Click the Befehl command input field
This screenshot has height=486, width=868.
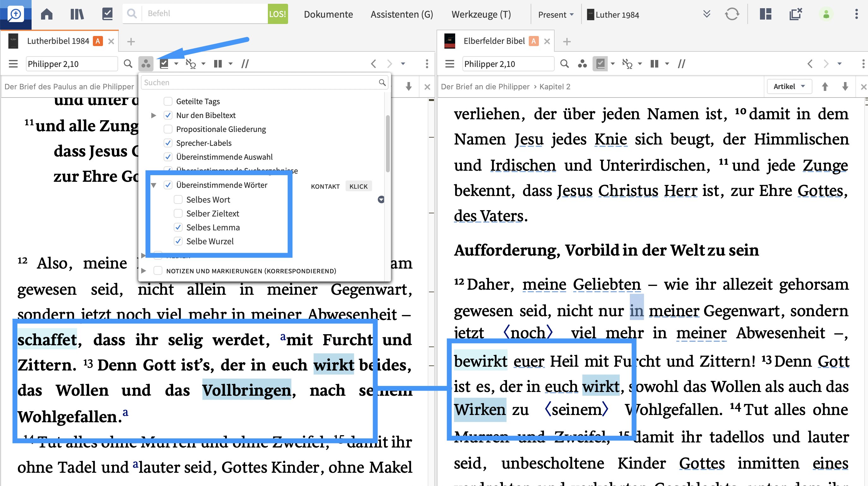point(205,14)
